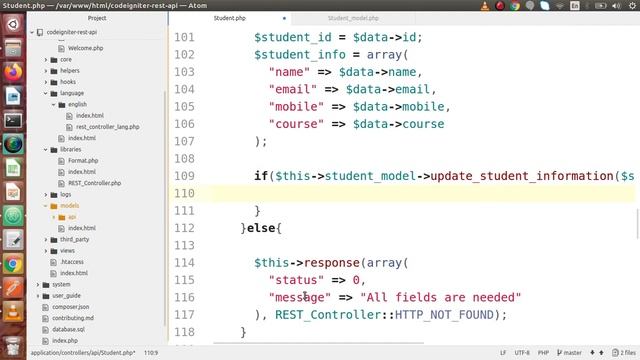Open the Ubuntu dash search from the launcher
This screenshot has width=640, height=360.
pyautogui.click(x=13, y=24)
